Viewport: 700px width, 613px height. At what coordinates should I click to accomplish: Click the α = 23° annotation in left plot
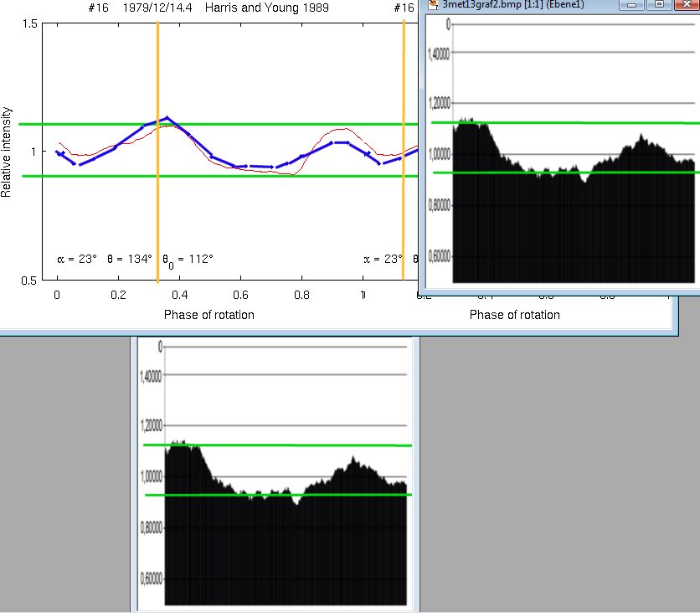[77, 260]
